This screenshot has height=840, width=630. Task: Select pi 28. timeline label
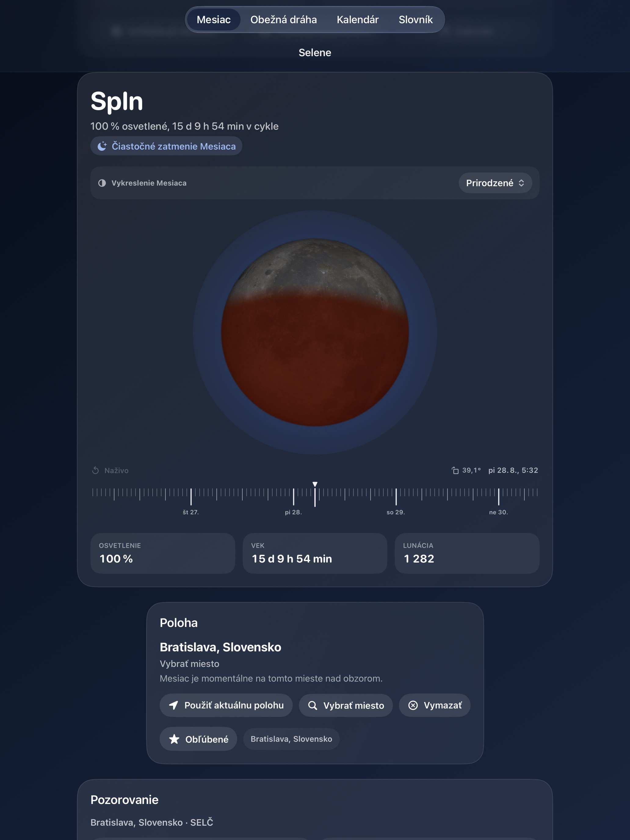(293, 512)
